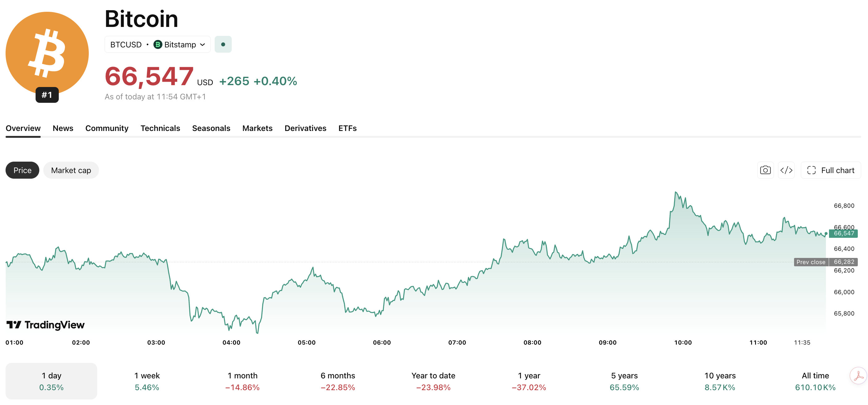Screen dimensions: 868x405
Task: Select the 1 week range
Action: click(x=147, y=381)
